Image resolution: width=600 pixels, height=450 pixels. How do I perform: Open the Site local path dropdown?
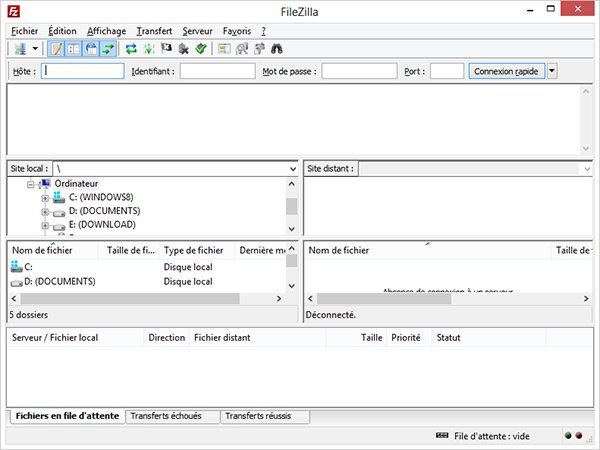(x=293, y=169)
